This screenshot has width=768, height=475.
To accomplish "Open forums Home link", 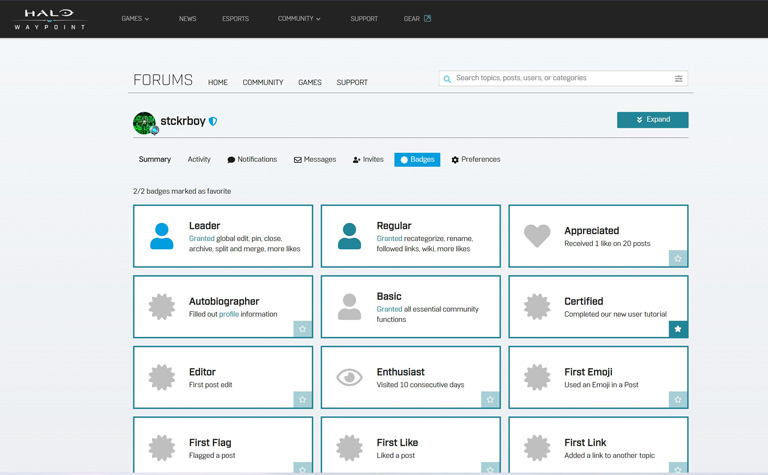I will tap(217, 82).
